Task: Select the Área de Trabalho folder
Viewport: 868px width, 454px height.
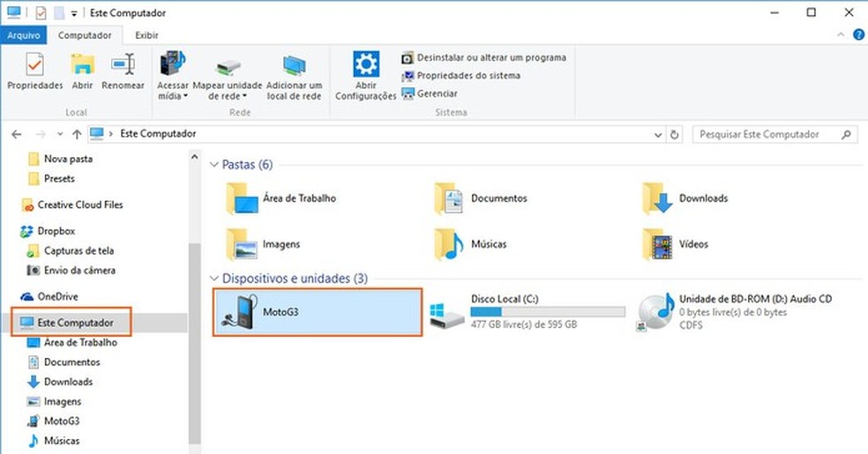Action: [x=282, y=198]
